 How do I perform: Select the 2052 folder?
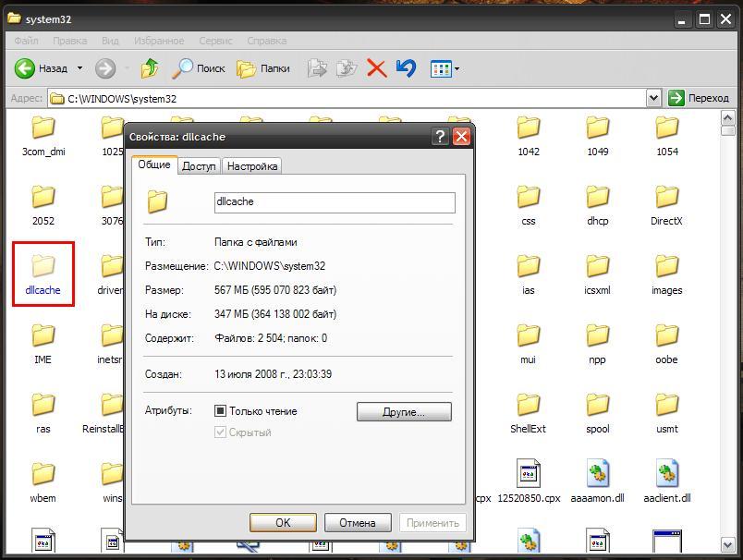pos(43,206)
